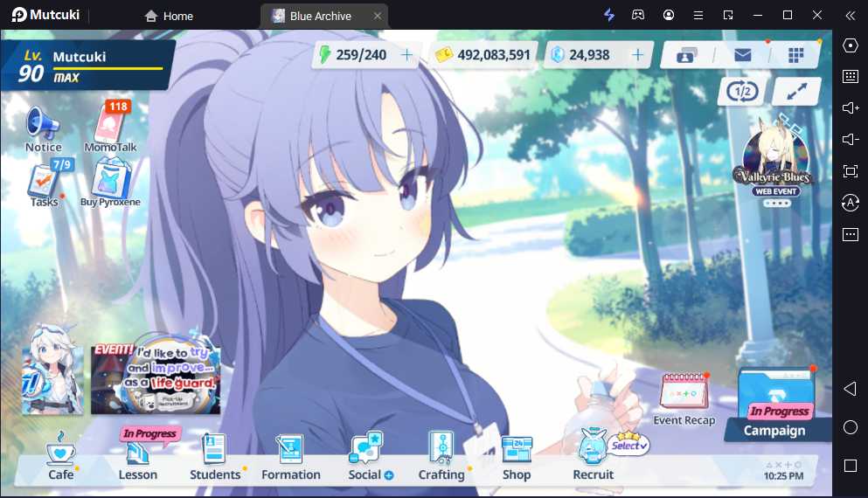Open more sidebar tools ellipsis
The width and height of the screenshot is (868, 498).
[x=851, y=235]
